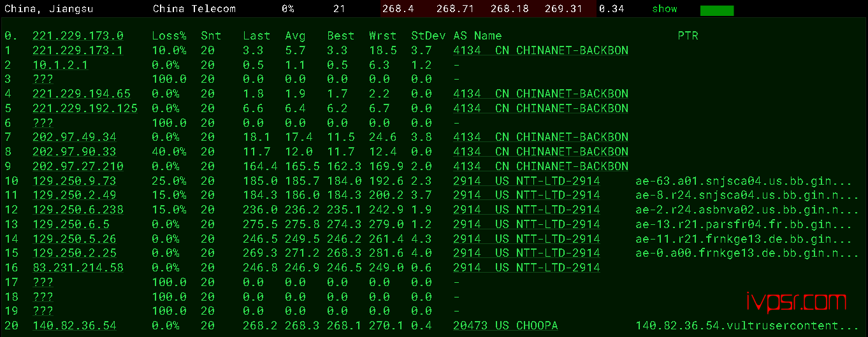The image size is (868, 337).
Task: Click PTR ae-11.r21.frnkge13.de.bb.gin...
Action: click(744, 239)
